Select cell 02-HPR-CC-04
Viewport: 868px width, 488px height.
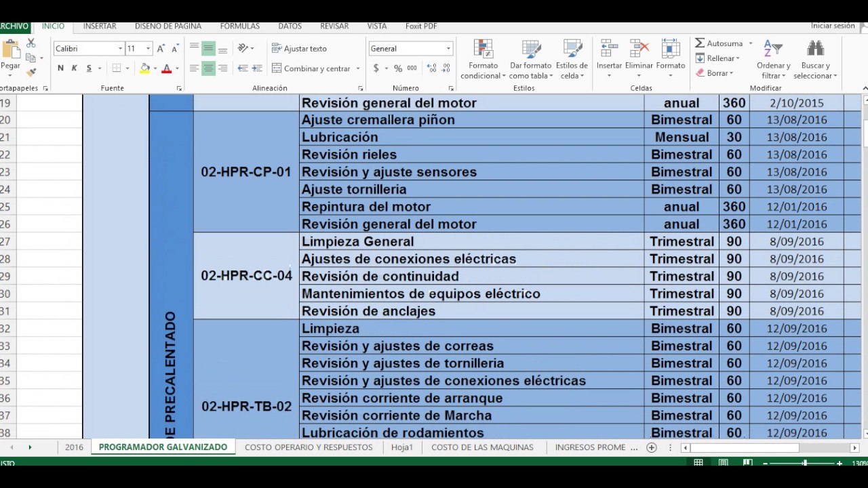click(x=246, y=276)
